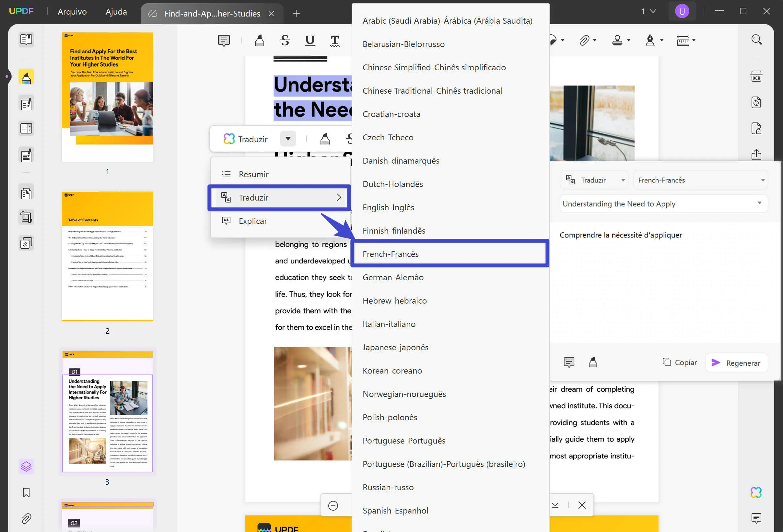The width and height of the screenshot is (783, 532).
Task: Toggle strikethrough annotation in toolbar
Action: (x=285, y=40)
